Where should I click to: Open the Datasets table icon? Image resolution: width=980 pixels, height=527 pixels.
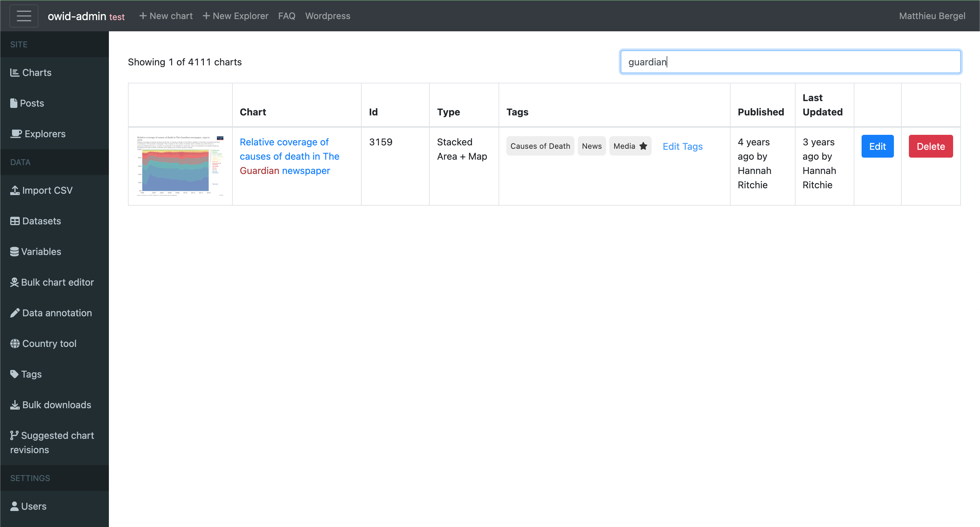coord(14,221)
